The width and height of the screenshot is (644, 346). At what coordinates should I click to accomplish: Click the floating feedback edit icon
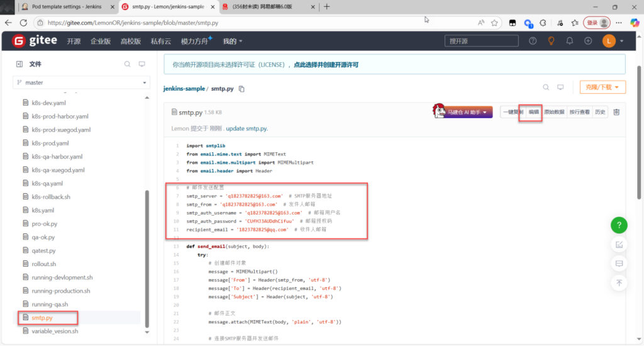tap(619, 245)
